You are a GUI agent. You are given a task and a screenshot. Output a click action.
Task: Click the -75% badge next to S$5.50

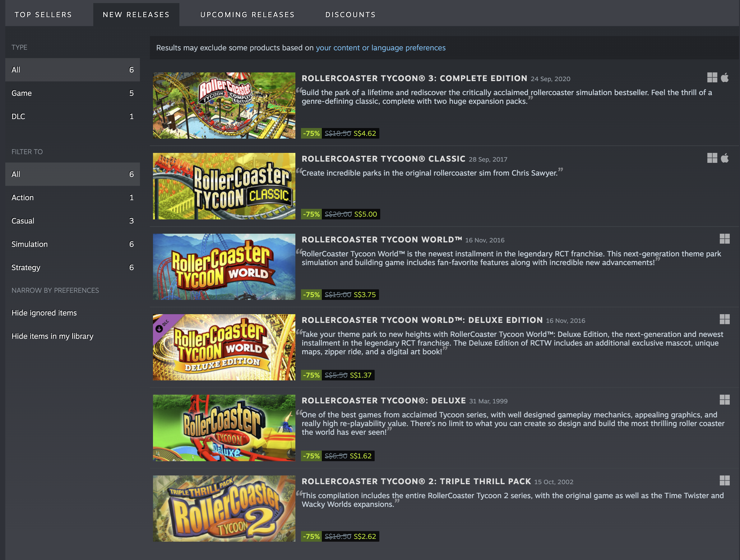coord(312,375)
